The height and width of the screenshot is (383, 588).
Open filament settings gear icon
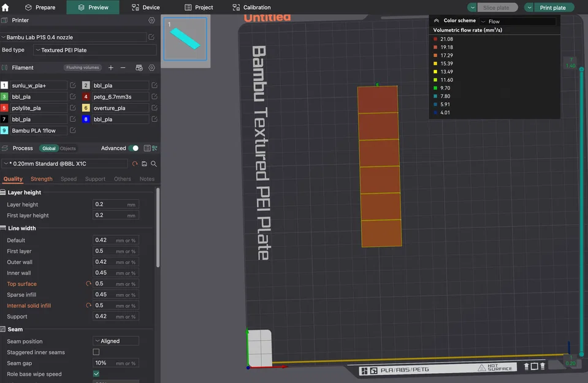pyautogui.click(x=151, y=68)
